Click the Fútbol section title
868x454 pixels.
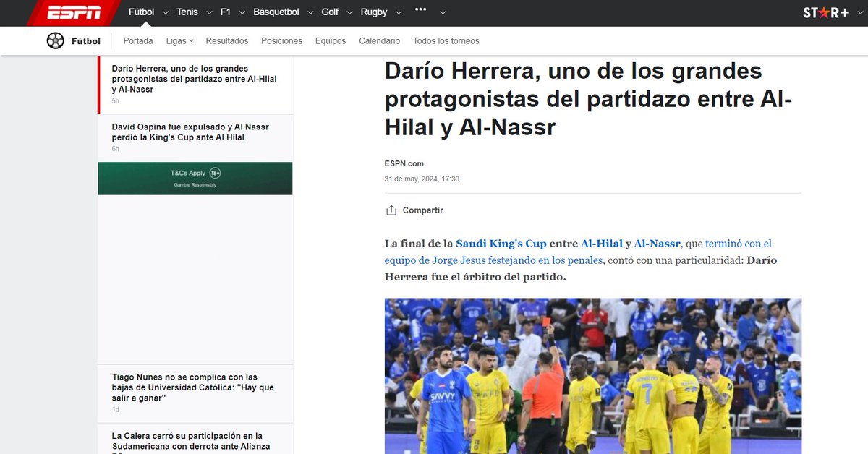85,41
